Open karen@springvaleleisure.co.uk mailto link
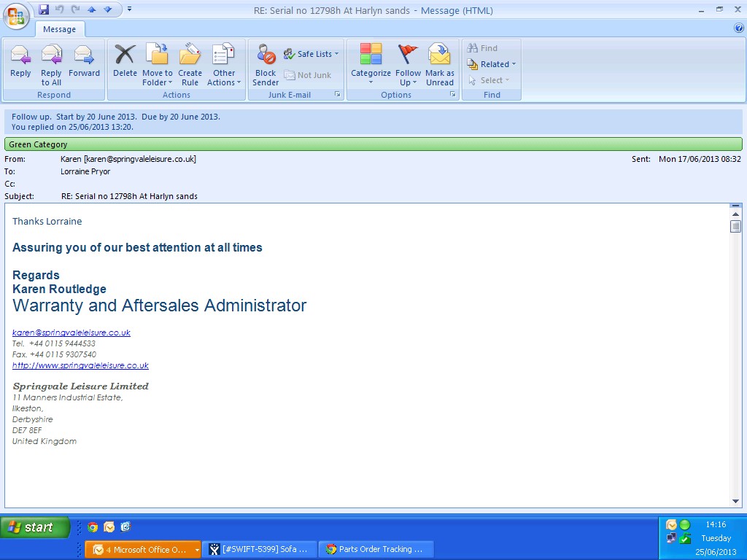 tap(71, 332)
